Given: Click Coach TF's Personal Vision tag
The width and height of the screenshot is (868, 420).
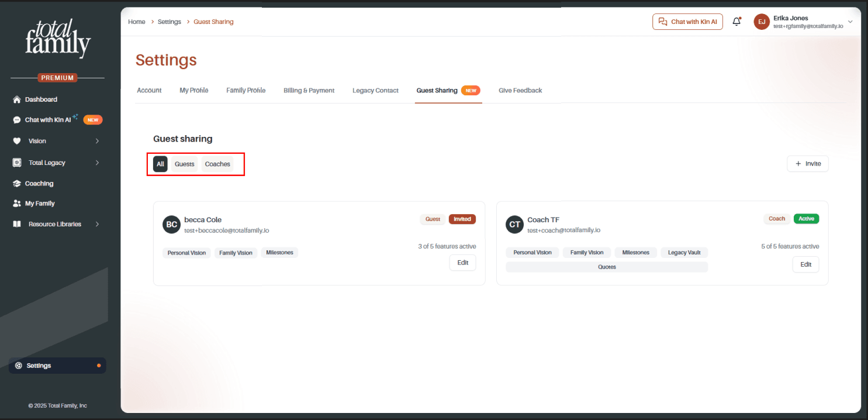Looking at the screenshot, I should coord(532,253).
